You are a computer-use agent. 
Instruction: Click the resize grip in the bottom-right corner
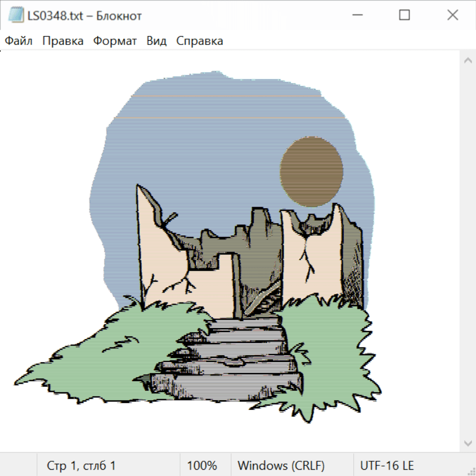(471, 471)
